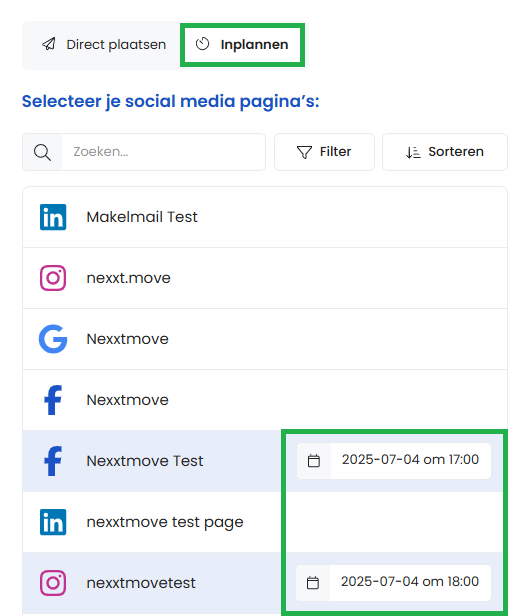
Task: Click the sort order icon beside Sorteren
Action: click(413, 152)
